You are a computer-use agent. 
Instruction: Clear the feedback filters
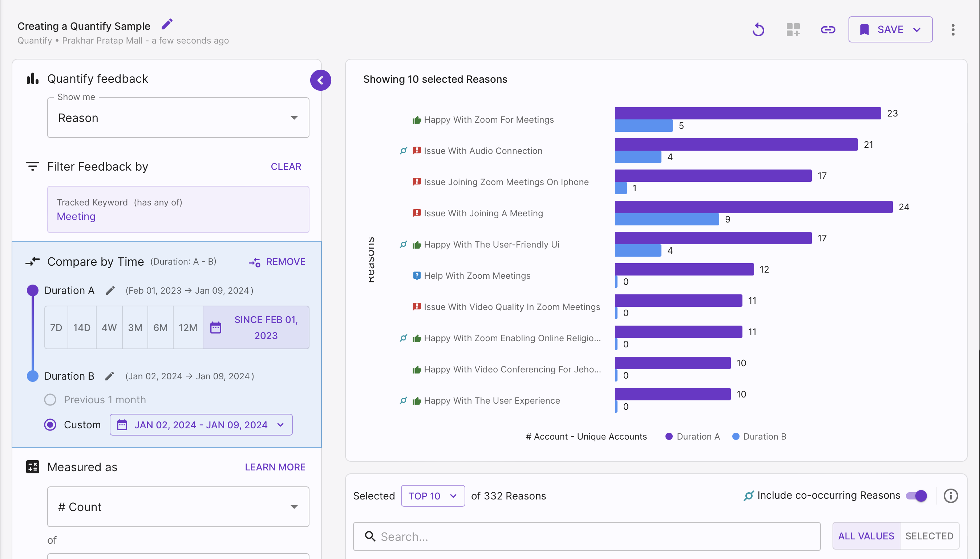point(286,167)
